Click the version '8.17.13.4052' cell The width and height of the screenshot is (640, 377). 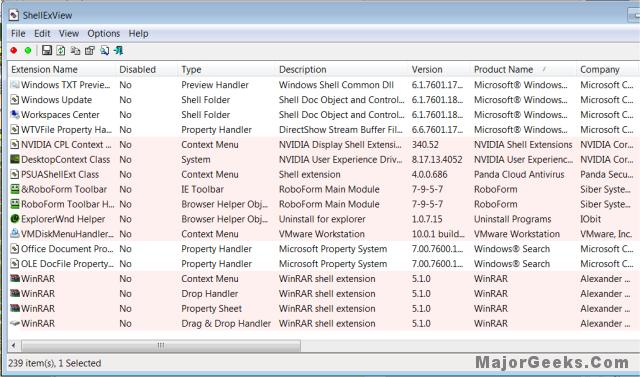[x=437, y=160]
